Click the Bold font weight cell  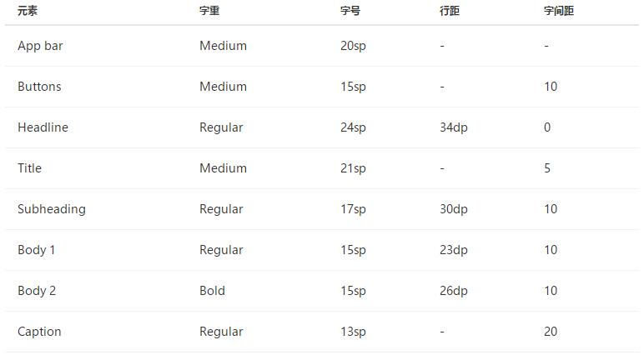pyautogui.click(x=213, y=291)
